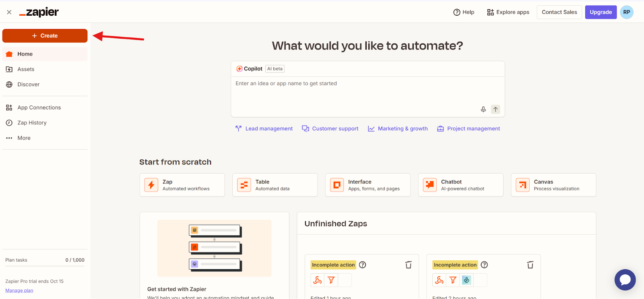
Task: Open the chat support bubble
Action: click(x=625, y=280)
